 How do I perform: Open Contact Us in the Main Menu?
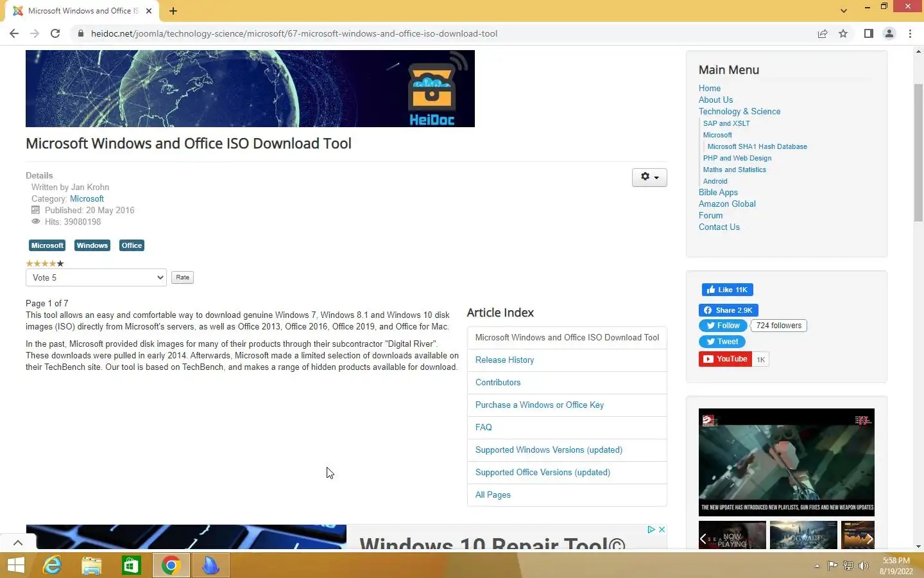719,227
